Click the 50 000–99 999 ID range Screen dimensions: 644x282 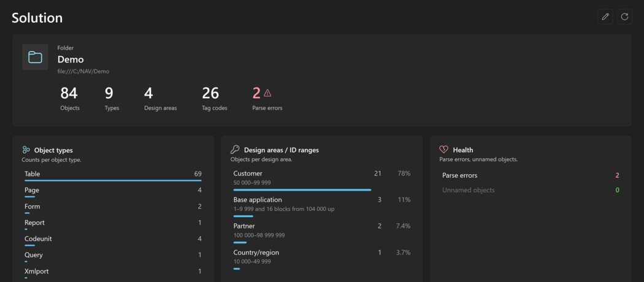pyautogui.click(x=252, y=183)
